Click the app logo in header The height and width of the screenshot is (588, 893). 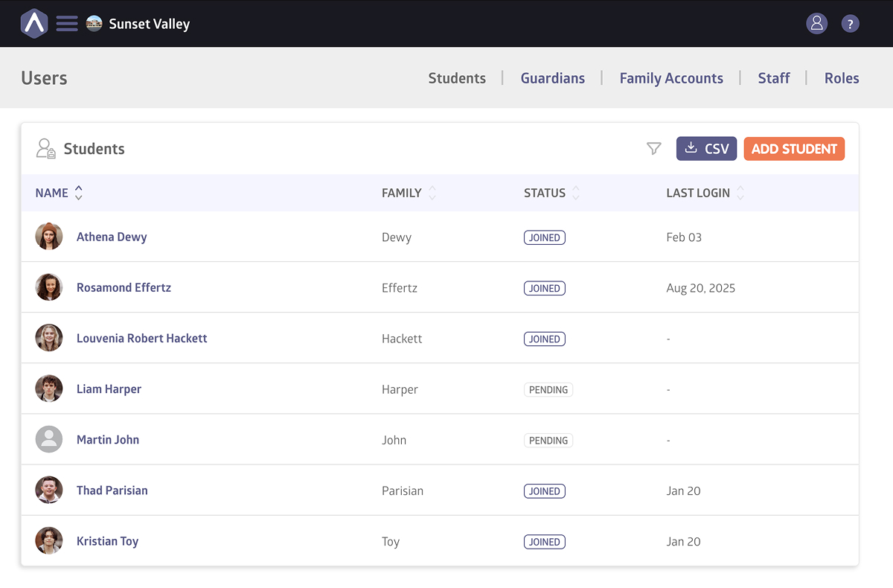coord(34,24)
